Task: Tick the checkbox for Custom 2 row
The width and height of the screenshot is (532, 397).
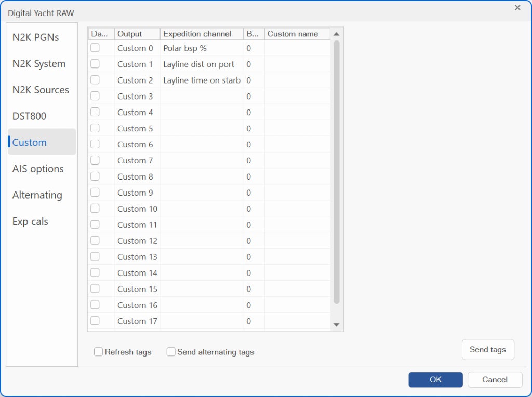Action: click(95, 80)
